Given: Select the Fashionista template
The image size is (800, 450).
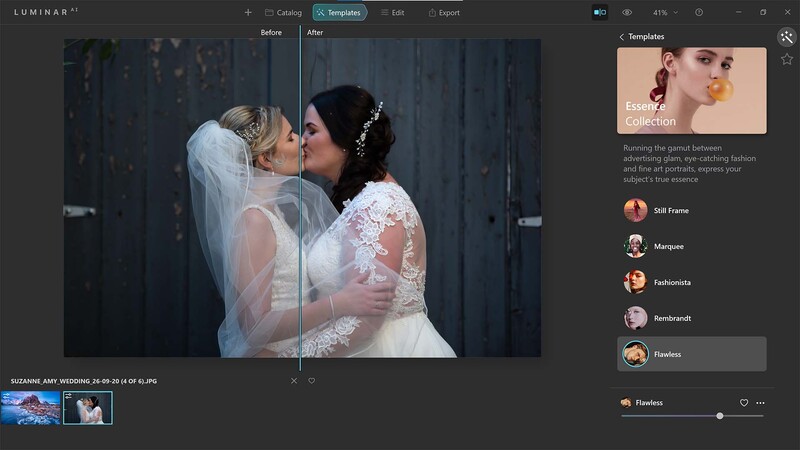Looking at the screenshot, I should click(x=691, y=282).
